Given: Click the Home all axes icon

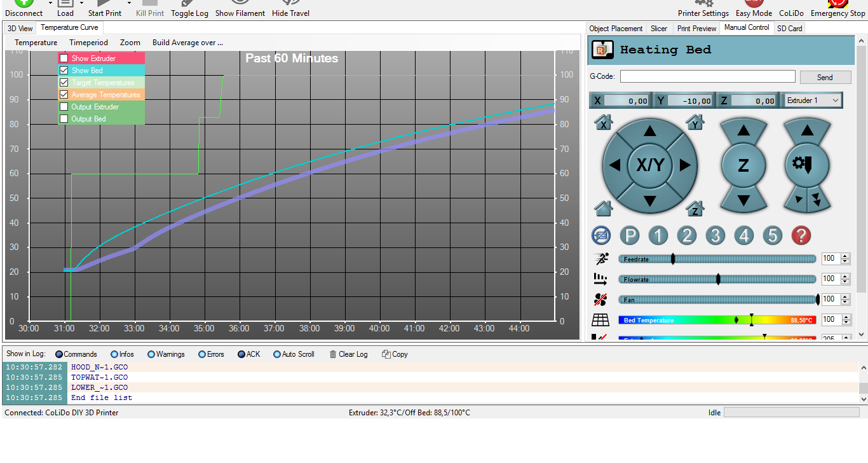Looking at the screenshot, I should (603, 208).
